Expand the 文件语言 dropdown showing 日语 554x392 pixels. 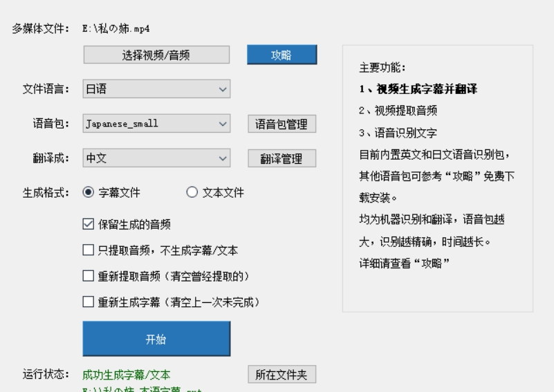156,89
